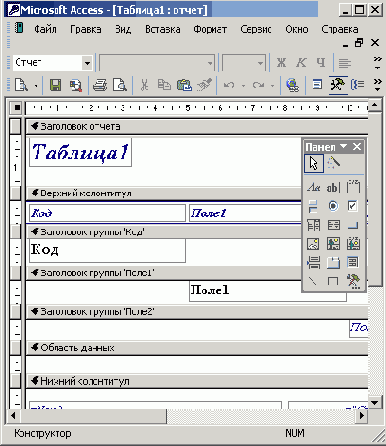Screen dimensions: 386x446
Task: Select the Text Box tool in toolbox
Action: pos(333,187)
